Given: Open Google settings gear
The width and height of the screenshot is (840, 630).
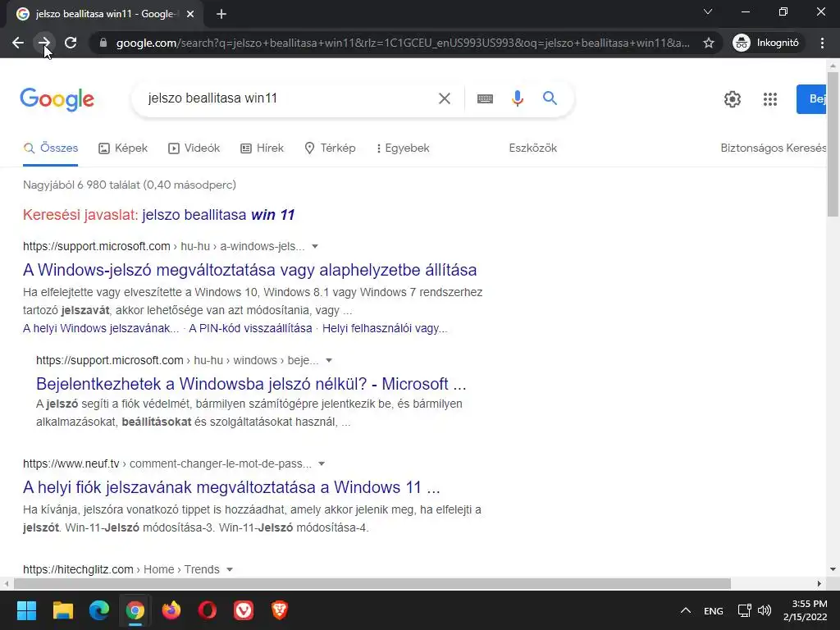Looking at the screenshot, I should pos(733,99).
